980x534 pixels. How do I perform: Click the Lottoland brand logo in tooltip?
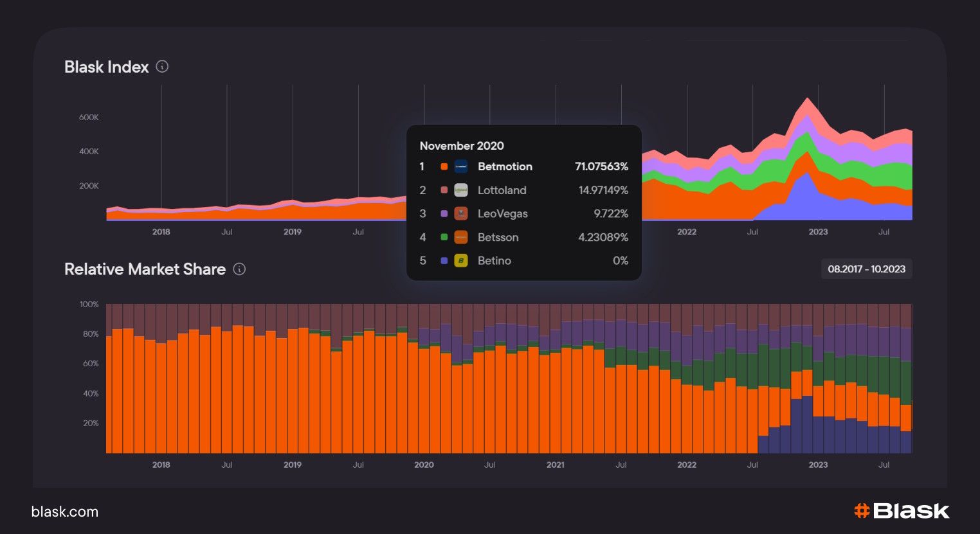[x=461, y=190]
